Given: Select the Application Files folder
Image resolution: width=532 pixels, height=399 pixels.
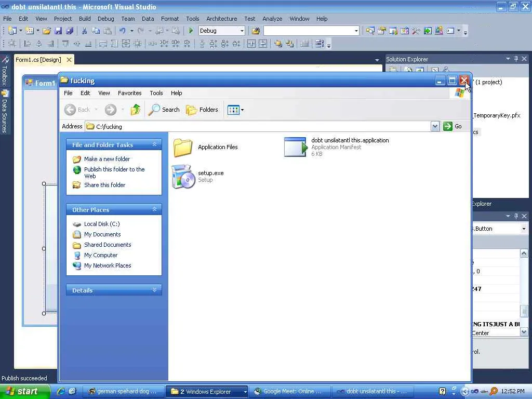Looking at the screenshot, I should click(x=205, y=147).
